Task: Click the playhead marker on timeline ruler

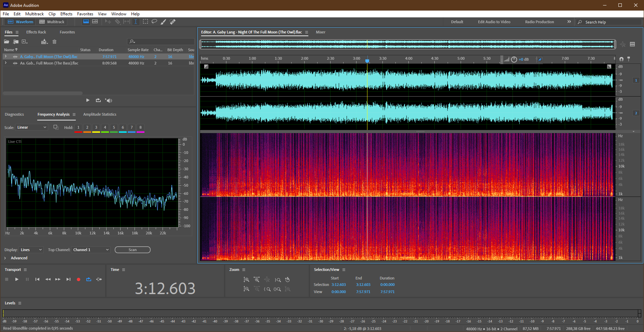Action: 367,61
